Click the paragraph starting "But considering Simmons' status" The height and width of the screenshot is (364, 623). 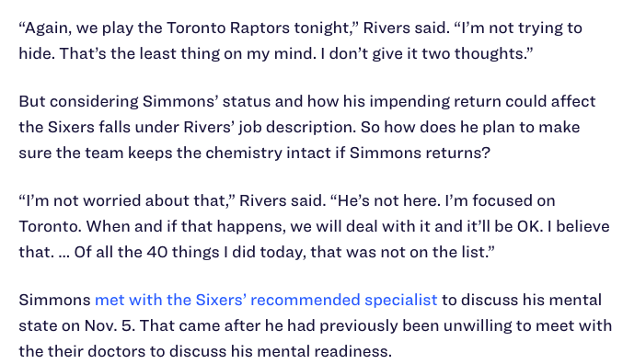pyautogui.click(x=307, y=127)
